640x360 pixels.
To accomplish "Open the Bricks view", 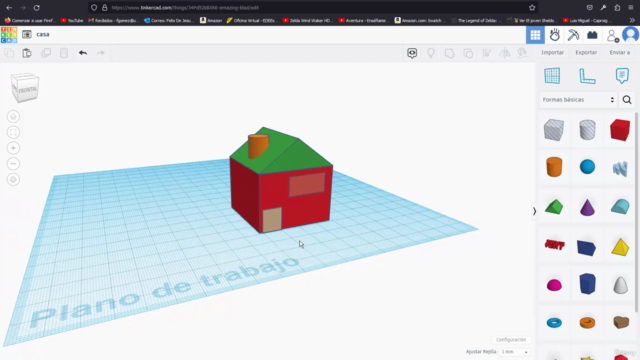I will (x=592, y=35).
